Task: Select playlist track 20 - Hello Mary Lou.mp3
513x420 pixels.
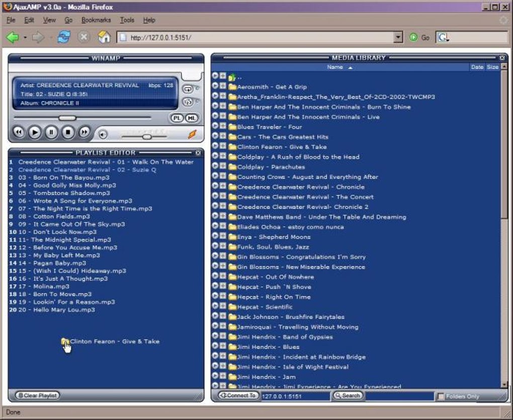Action: [x=57, y=310]
